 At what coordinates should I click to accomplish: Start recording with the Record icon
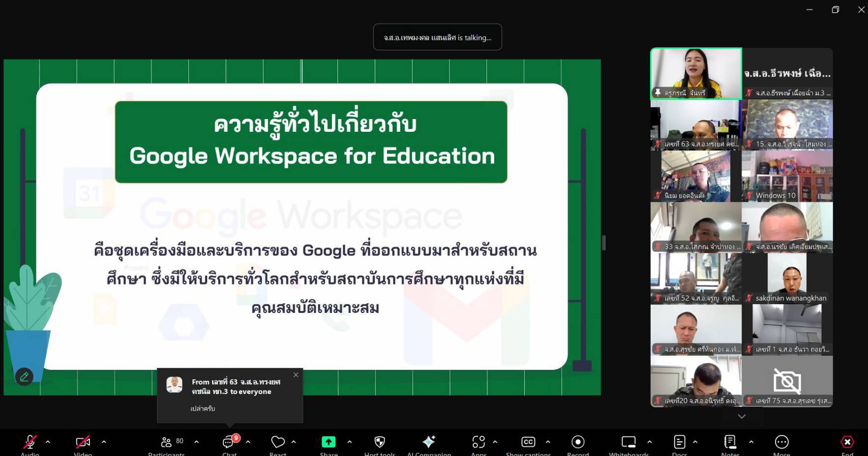pos(578,442)
